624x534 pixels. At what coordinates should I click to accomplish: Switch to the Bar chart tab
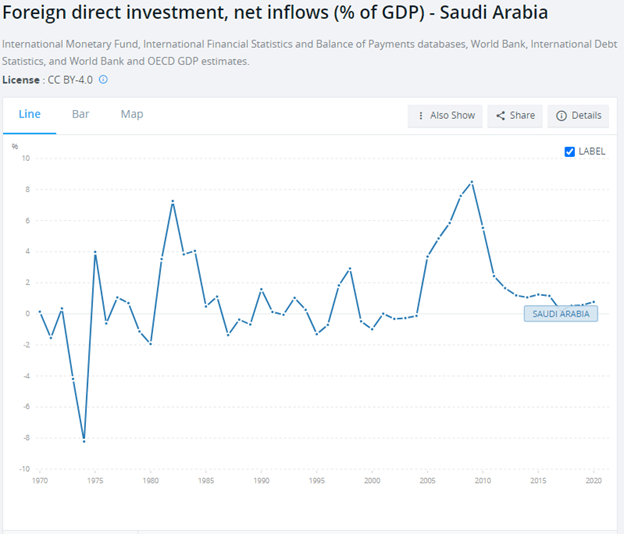80,114
